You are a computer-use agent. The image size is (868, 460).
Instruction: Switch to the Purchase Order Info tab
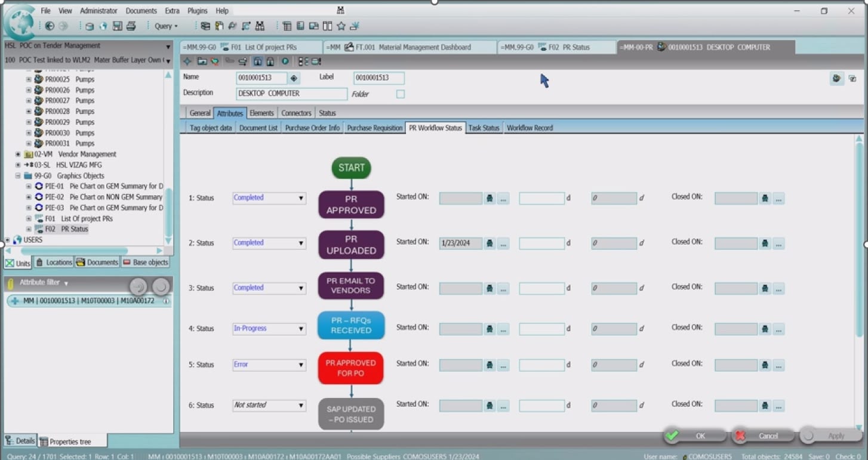pos(312,128)
